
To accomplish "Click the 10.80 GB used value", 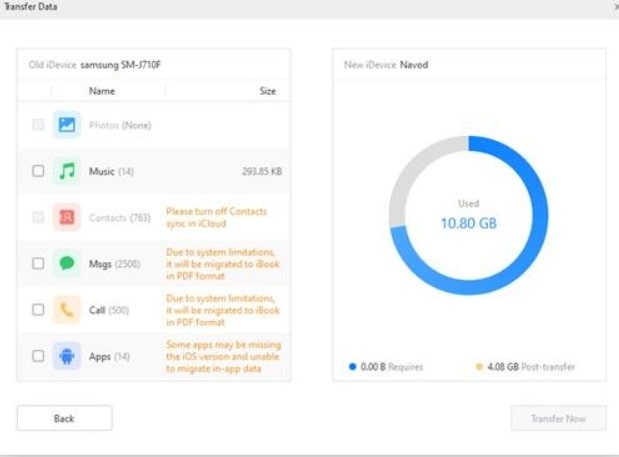I will (469, 223).
